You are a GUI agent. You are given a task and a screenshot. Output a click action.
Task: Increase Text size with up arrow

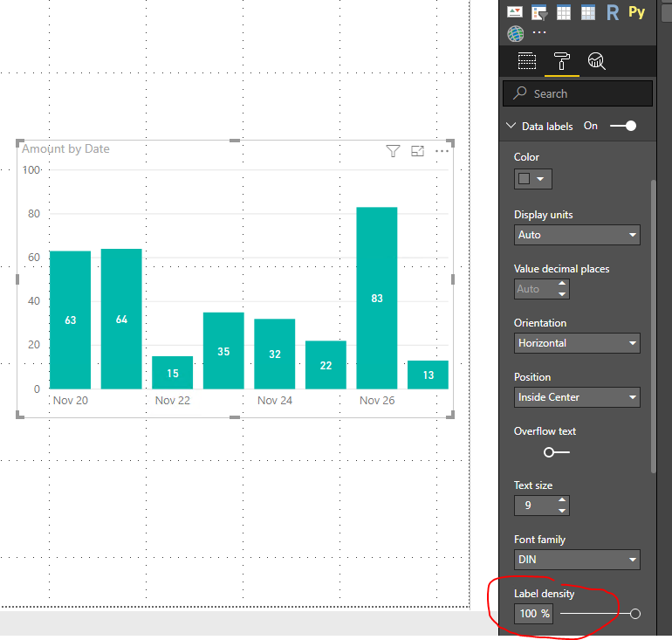[x=562, y=500]
